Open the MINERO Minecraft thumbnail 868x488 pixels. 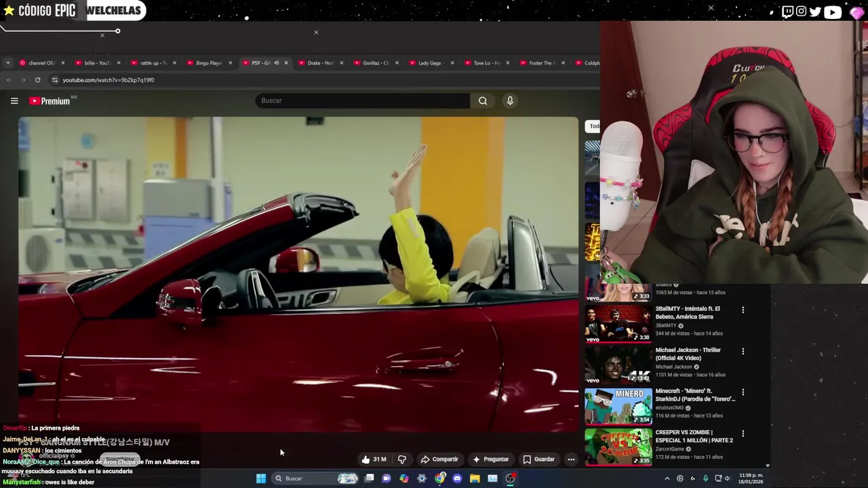click(618, 407)
